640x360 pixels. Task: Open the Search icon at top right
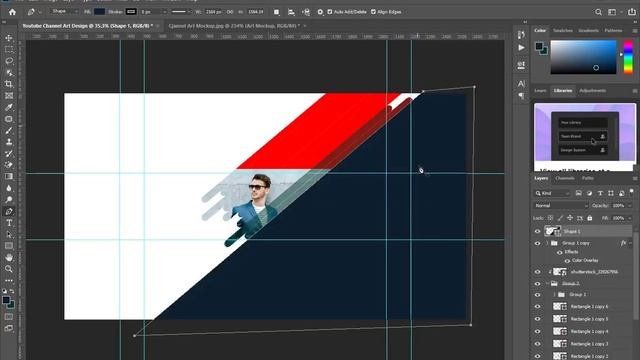click(598, 12)
